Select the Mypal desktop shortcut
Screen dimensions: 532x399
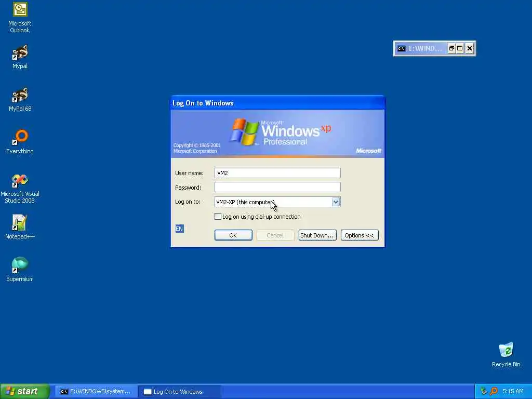tap(20, 57)
